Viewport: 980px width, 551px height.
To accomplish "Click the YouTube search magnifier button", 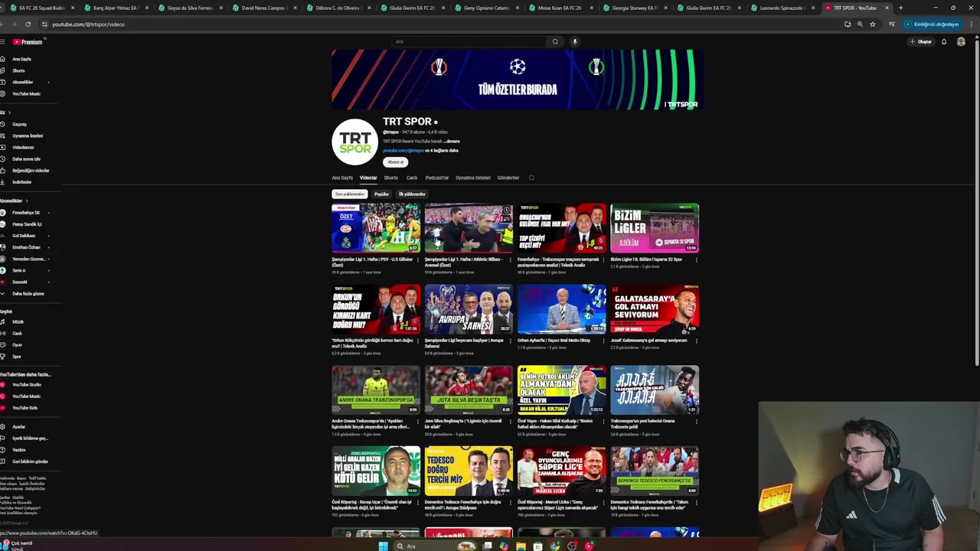I will tap(555, 41).
